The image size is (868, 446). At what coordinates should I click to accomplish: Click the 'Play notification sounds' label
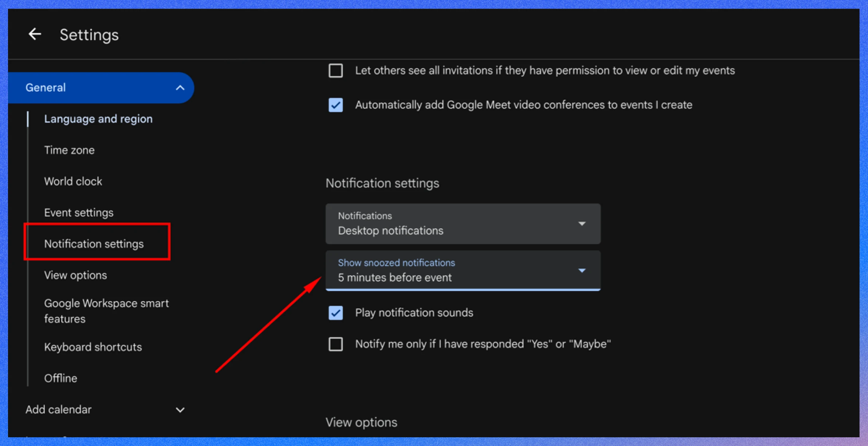tap(414, 313)
